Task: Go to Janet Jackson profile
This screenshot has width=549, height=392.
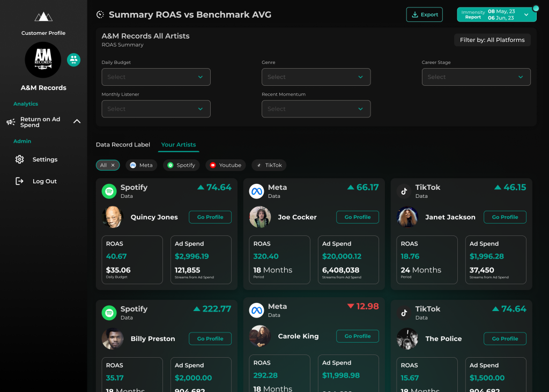Action: click(505, 217)
